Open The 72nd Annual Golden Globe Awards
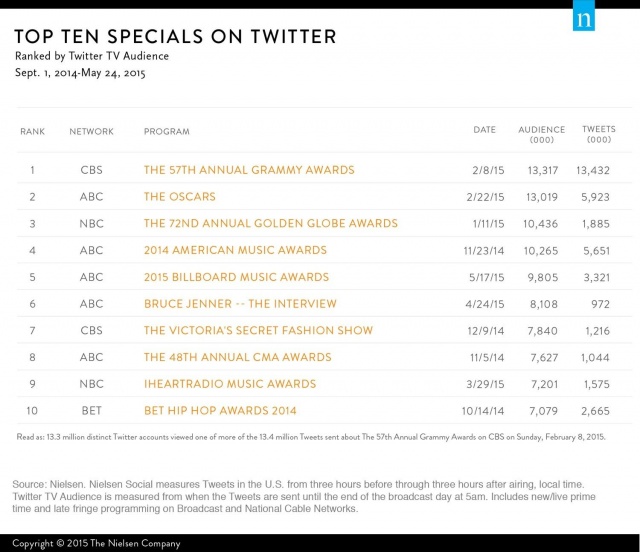This screenshot has height=552, width=640. click(271, 223)
